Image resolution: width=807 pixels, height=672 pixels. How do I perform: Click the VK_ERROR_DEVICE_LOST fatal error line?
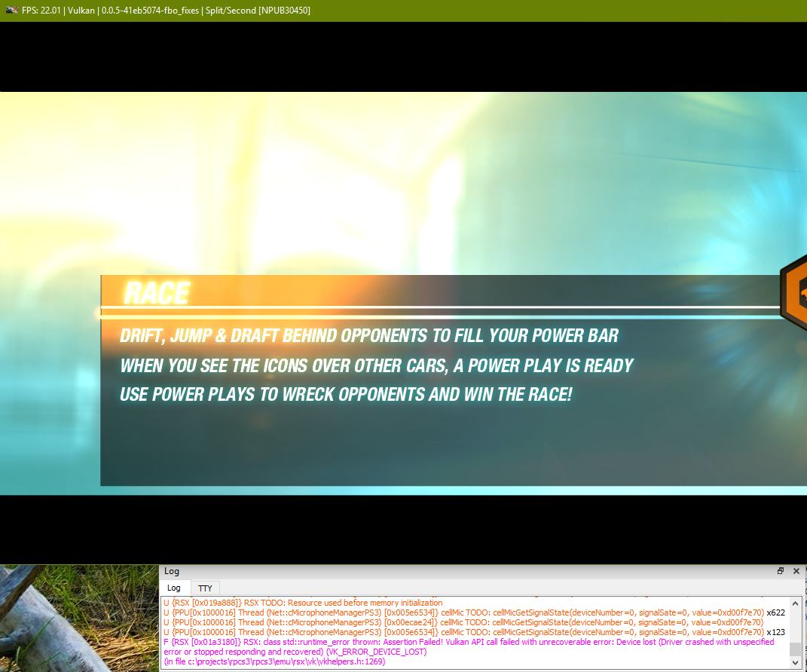(x=295, y=652)
